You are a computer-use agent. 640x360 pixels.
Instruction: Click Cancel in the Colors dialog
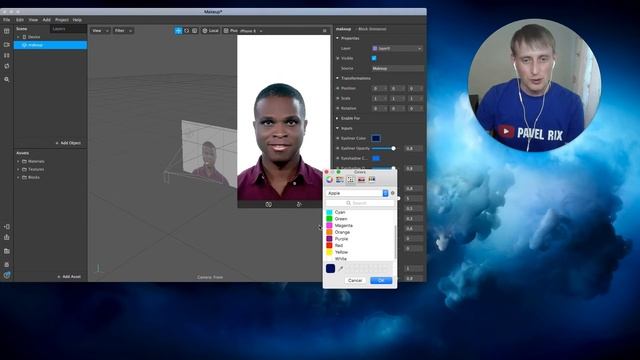[x=355, y=280]
